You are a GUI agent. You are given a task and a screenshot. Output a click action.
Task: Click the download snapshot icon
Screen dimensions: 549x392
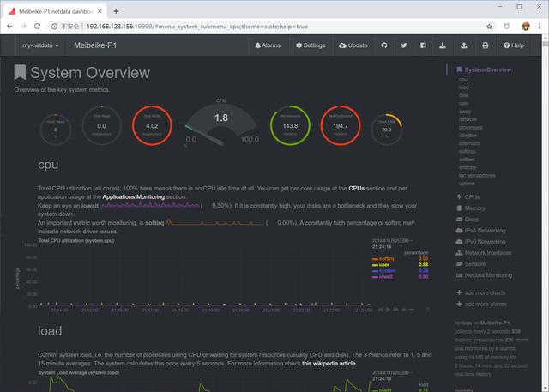point(443,45)
